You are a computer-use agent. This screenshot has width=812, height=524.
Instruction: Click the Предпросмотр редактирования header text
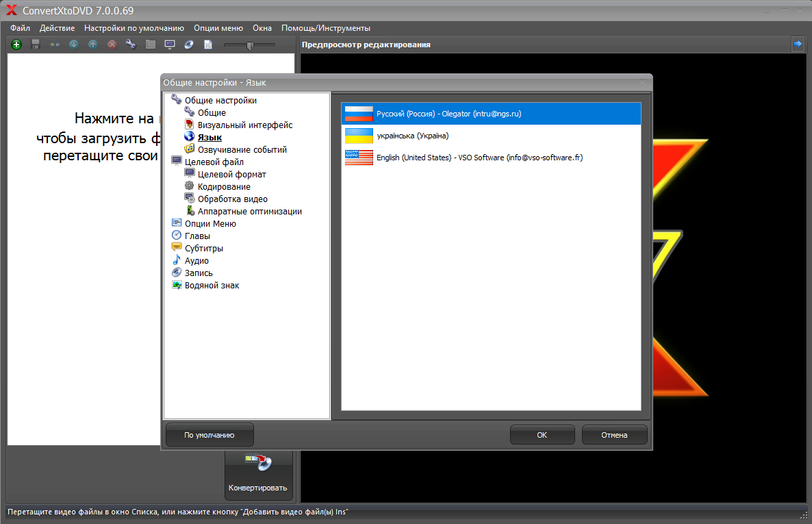click(x=366, y=45)
